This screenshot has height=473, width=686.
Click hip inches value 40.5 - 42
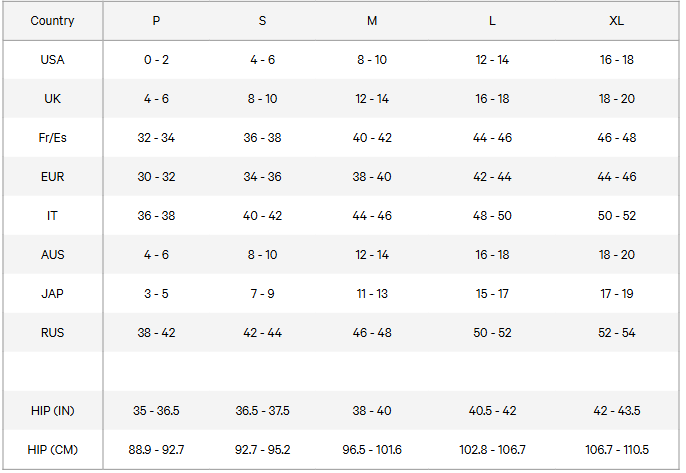[x=492, y=411]
